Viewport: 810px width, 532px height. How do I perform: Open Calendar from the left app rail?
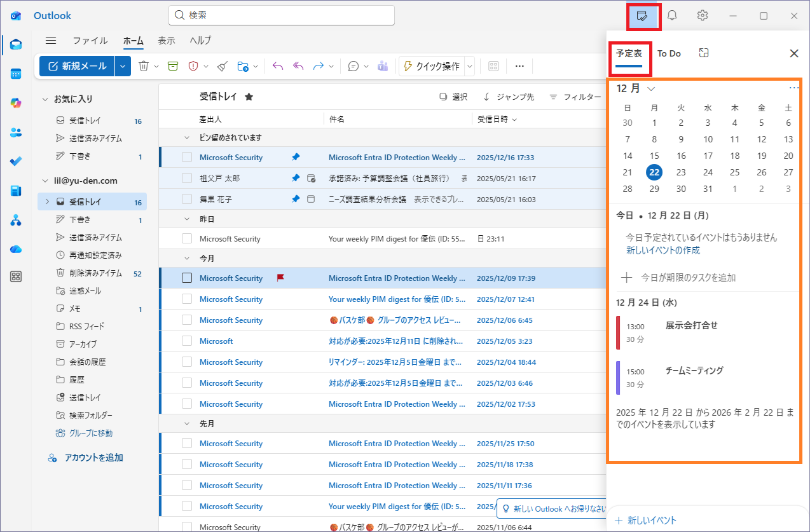click(x=17, y=74)
